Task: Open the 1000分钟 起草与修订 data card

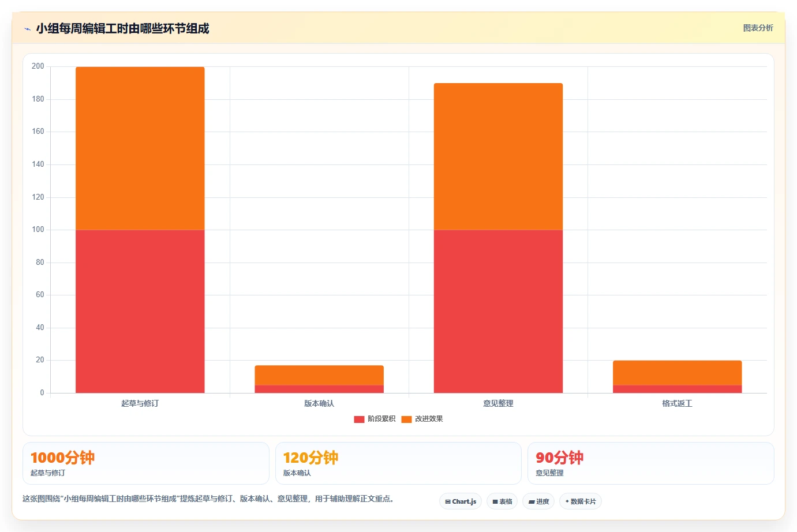Action: pos(146,463)
